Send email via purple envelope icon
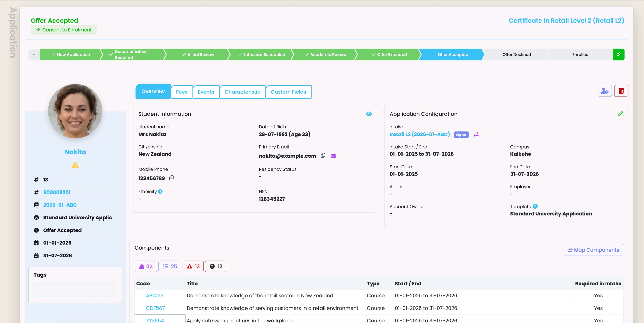 coord(333,156)
